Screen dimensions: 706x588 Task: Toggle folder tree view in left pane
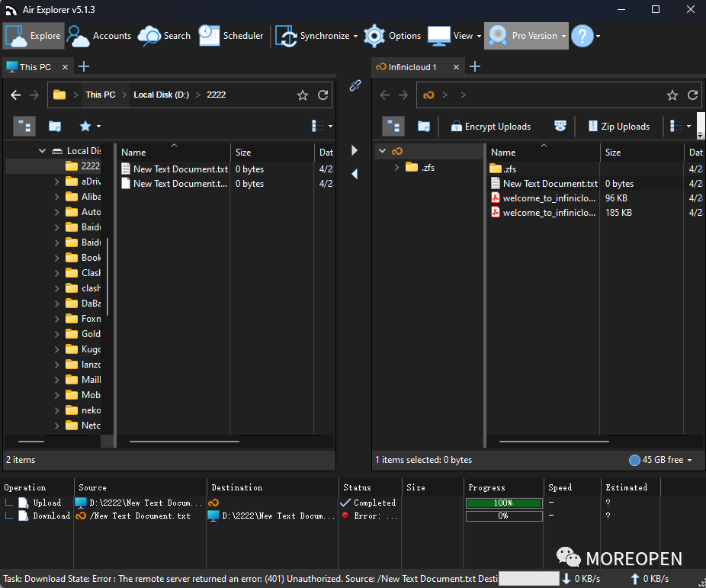click(x=24, y=127)
